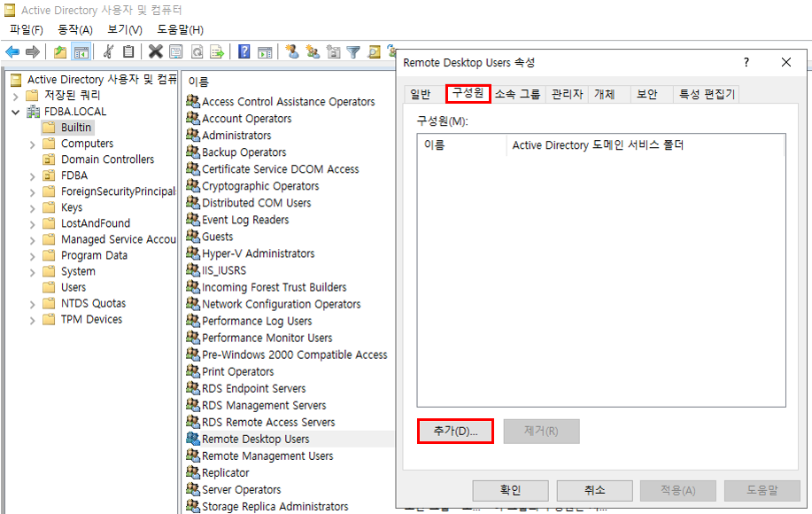The width and height of the screenshot is (812, 514).
Task: Switch to the 관리자 tab
Action: tap(567, 94)
